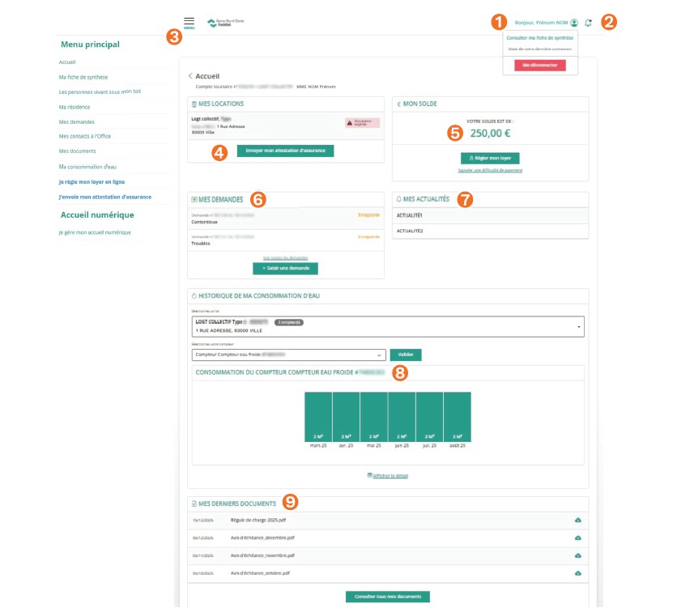Screen dimensions: 677x616
Task: Click the back chevron beside Accueil
Action: tap(191, 76)
